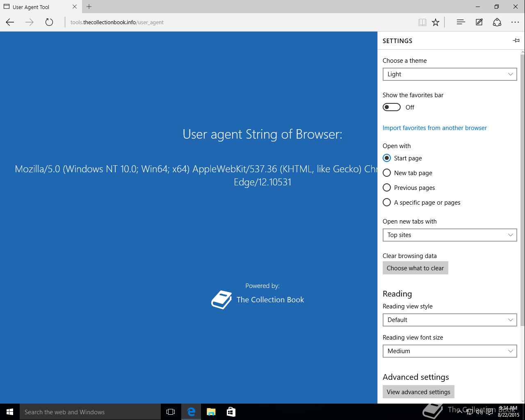Image resolution: width=525 pixels, height=420 pixels.
Task: Refresh the current page
Action: click(x=49, y=22)
